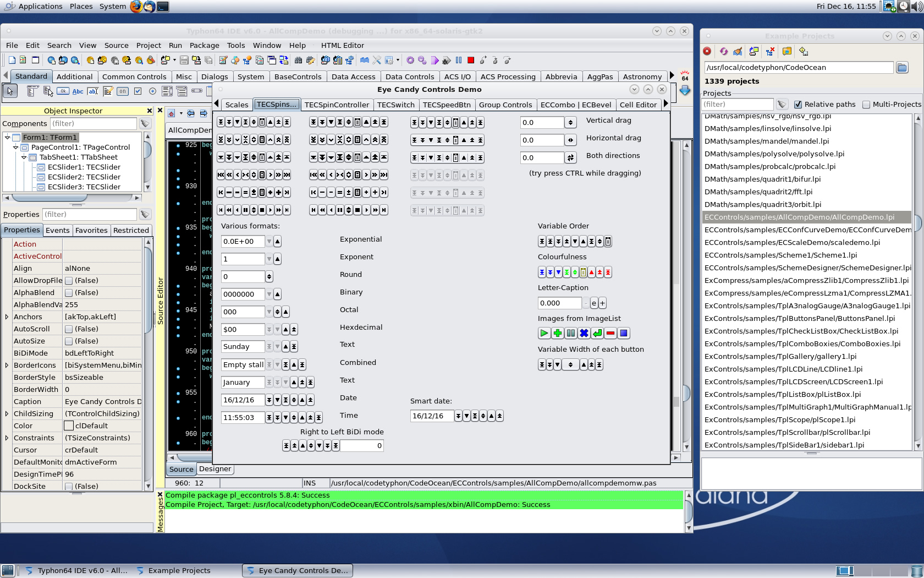Expand the BorderIcons property
The image size is (924, 578).
tap(7, 366)
